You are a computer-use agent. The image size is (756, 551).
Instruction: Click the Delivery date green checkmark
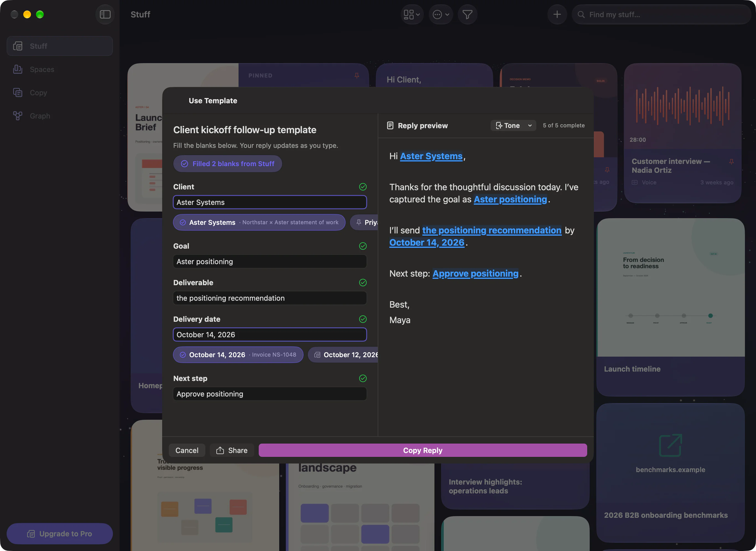click(x=363, y=319)
